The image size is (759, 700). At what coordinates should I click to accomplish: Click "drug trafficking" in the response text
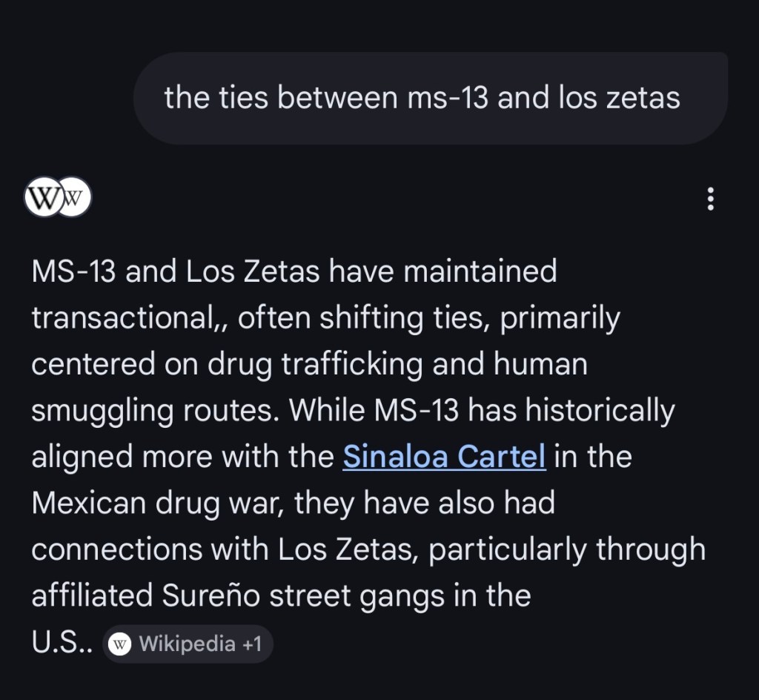[x=316, y=365]
